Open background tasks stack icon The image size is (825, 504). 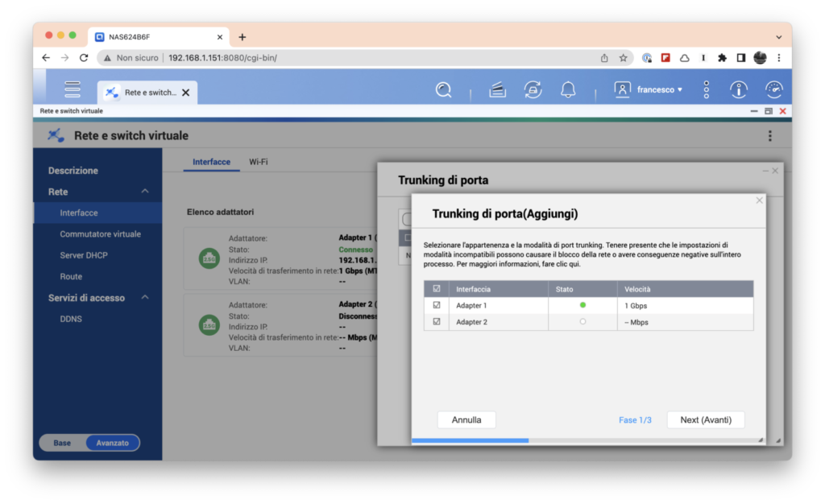(497, 90)
